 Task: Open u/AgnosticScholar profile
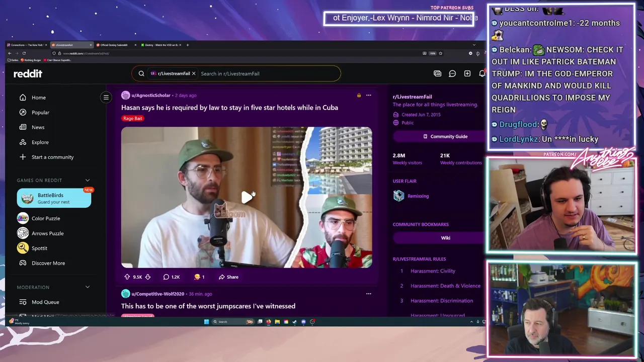pos(151,95)
